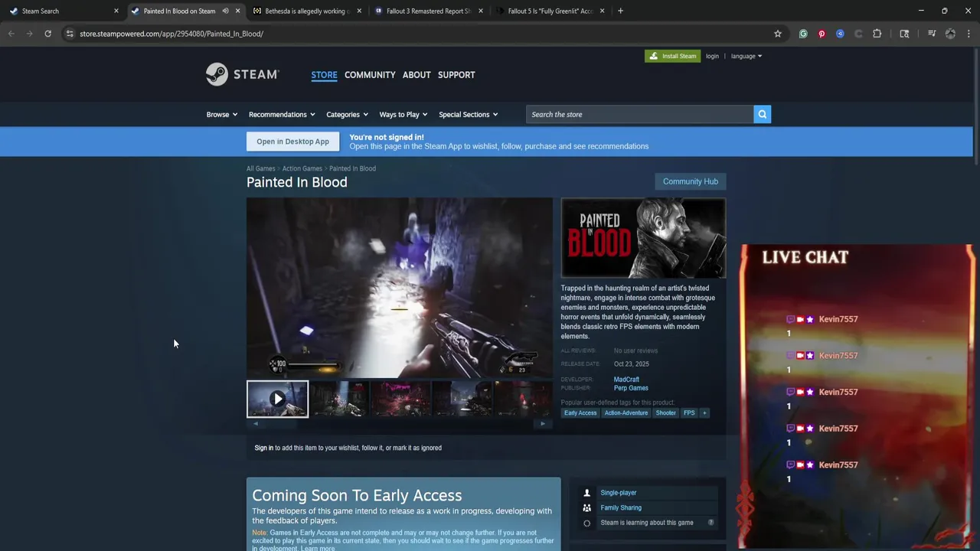Open the media control icon in toolbar
Viewport: 980px width, 551px height.
(x=932, y=34)
